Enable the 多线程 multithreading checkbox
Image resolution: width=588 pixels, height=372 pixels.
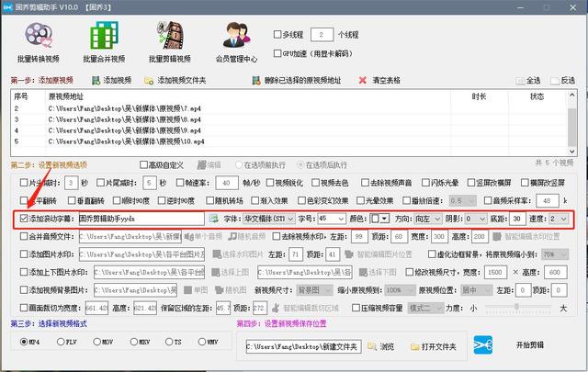coord(279,34)
